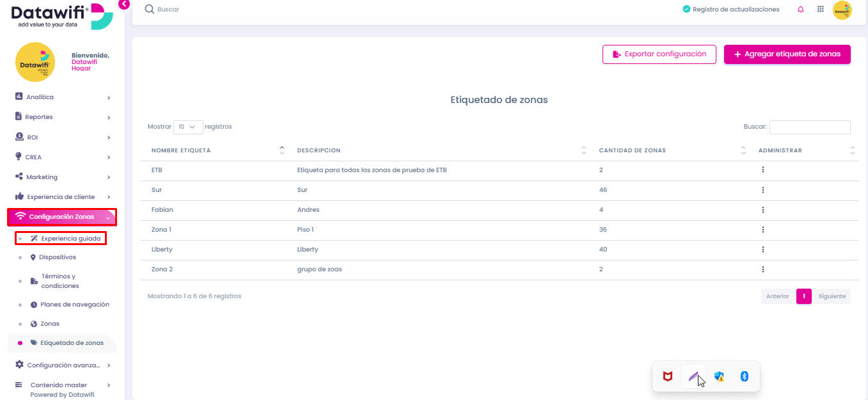Open the Mostrar registros count dropdown

[x=188, y=127]
